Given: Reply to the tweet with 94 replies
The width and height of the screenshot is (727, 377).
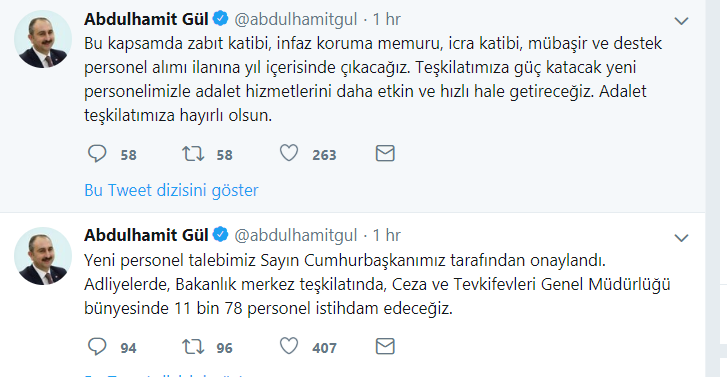Looking at the screenshot, I should coord(97,346).
